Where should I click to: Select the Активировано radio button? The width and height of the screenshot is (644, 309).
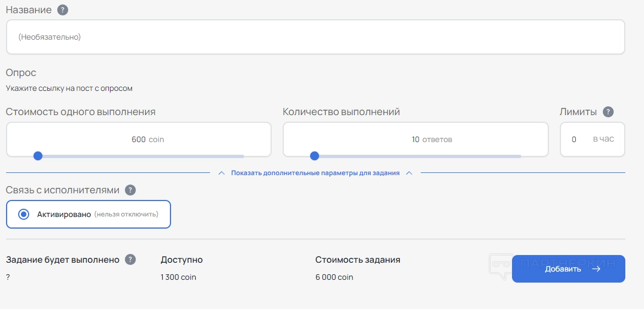click(x=24, y=214)
